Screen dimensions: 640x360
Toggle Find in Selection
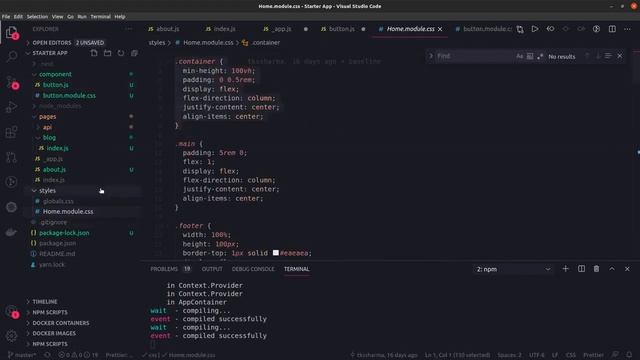pyautogui.click(x=608, y=56)
